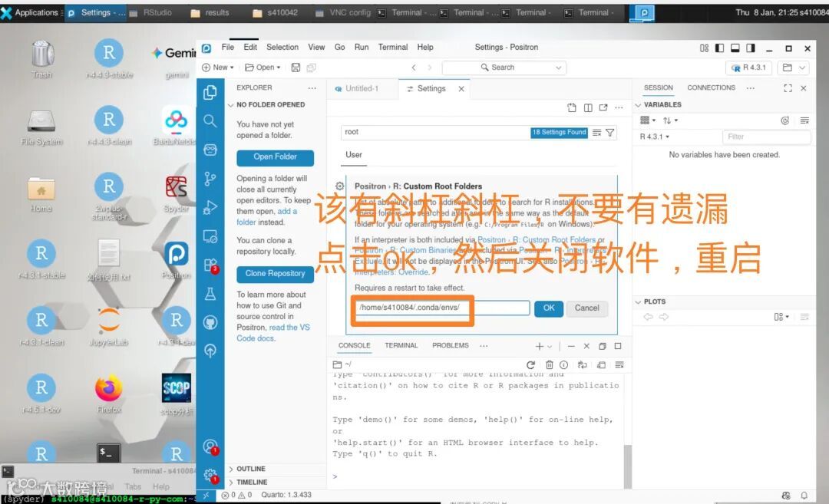829x504 pixels.
Task: Open variables grouping dropdown
Action: click(x=648, y=120)
